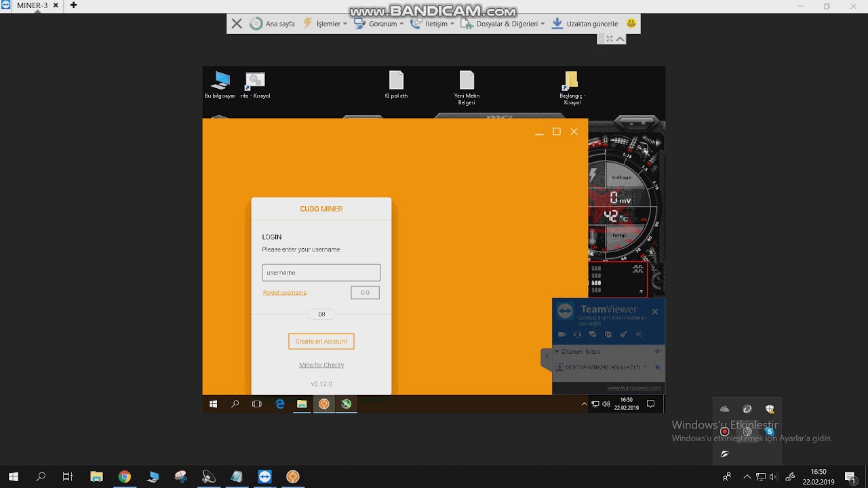Open Bu bilgisayar on remote desktop
Image resolution: width=868 pixels, height=488 pixels.
220,85
